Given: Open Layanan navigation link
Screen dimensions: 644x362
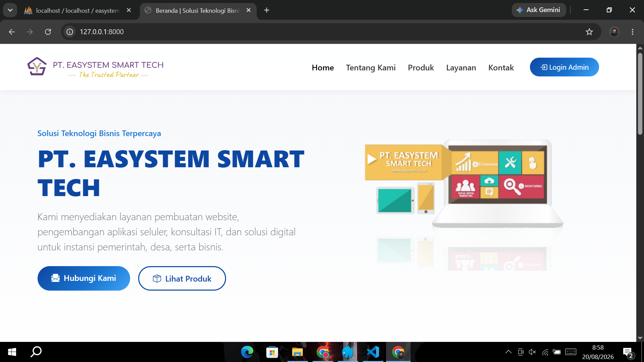Looking at the screenshot, I should coord(461,68).
